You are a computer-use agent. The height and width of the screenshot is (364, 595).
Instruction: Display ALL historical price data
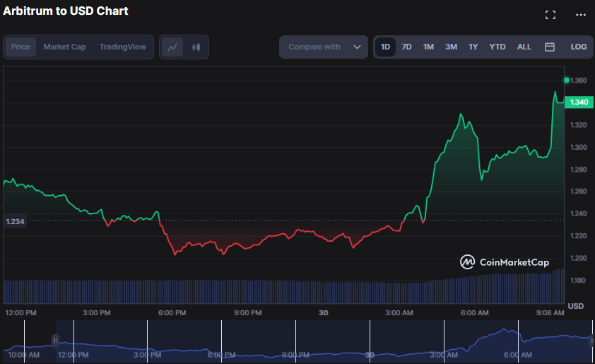(x=524, y=47)
